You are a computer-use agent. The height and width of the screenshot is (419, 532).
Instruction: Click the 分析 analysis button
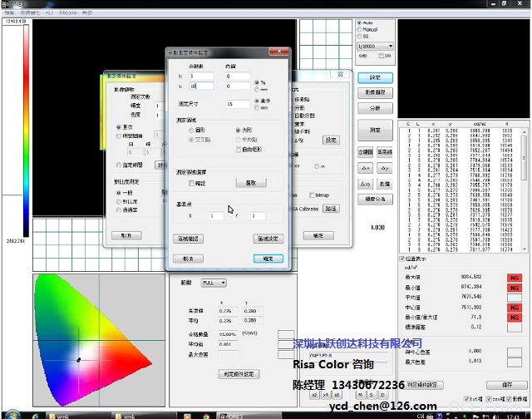click(375, 108)
